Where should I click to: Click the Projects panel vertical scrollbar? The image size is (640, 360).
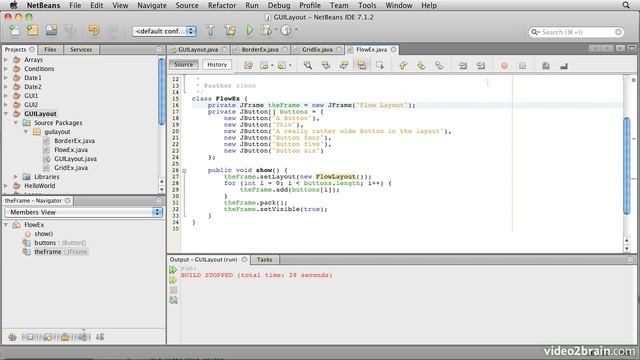coord(161,91)
